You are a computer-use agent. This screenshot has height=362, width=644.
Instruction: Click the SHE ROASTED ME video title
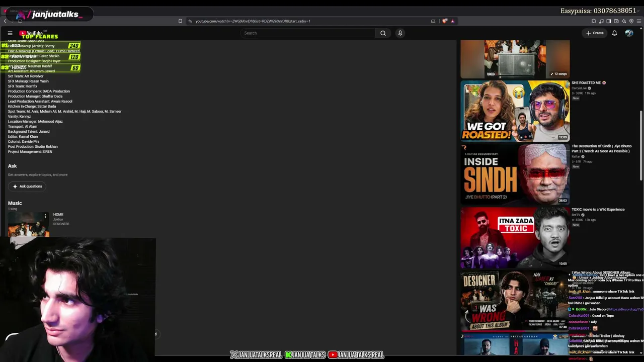pyautogui.click(x=586, y=83)
